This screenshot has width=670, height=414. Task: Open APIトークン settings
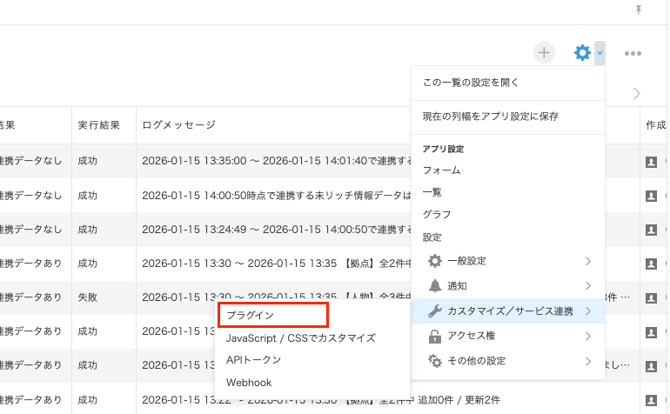click(253, 360)
